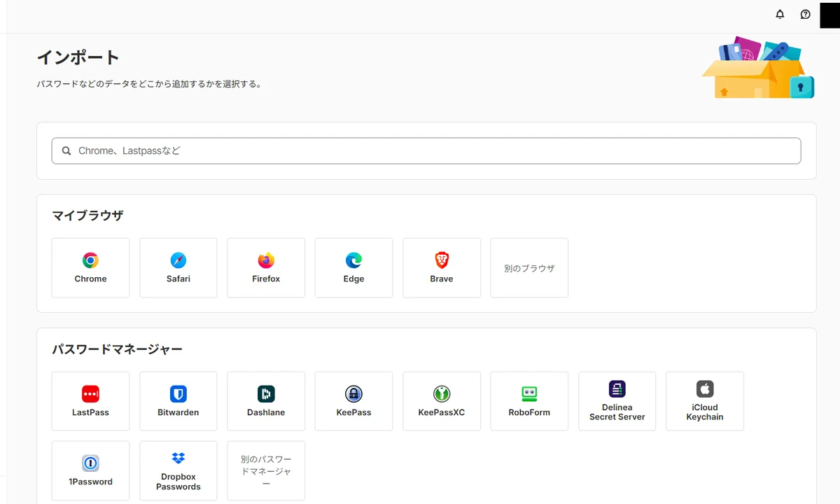Select the 1Password icon
Screen dimensions: 840x504
90,463
